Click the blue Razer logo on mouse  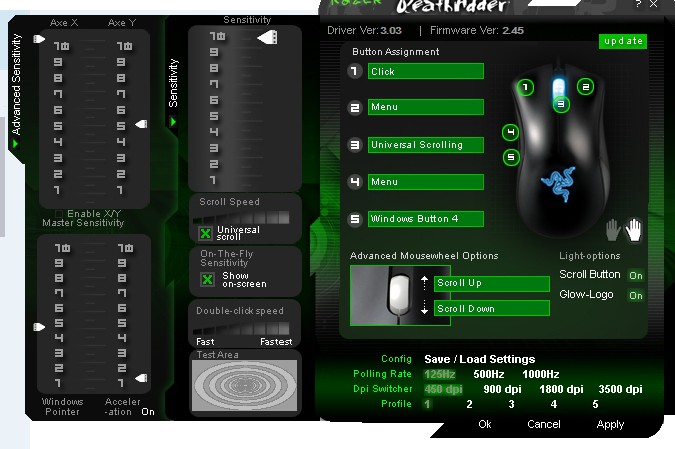558,184
